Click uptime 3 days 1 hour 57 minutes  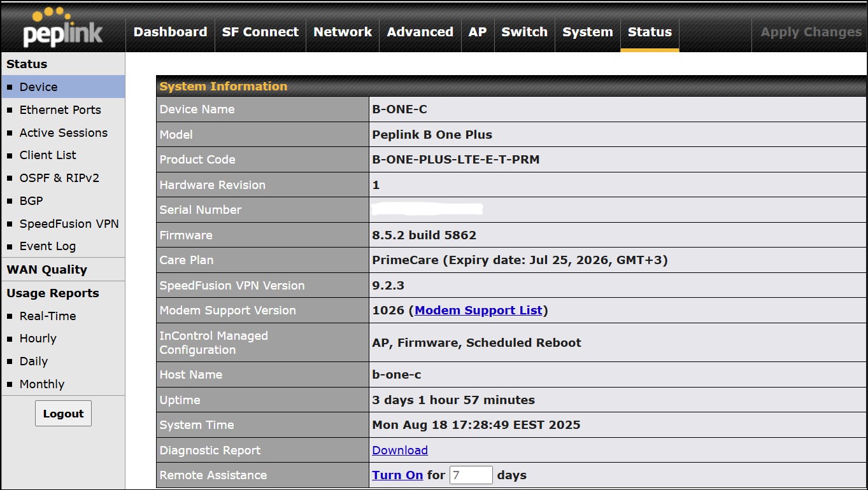click(x=453, y=400)
